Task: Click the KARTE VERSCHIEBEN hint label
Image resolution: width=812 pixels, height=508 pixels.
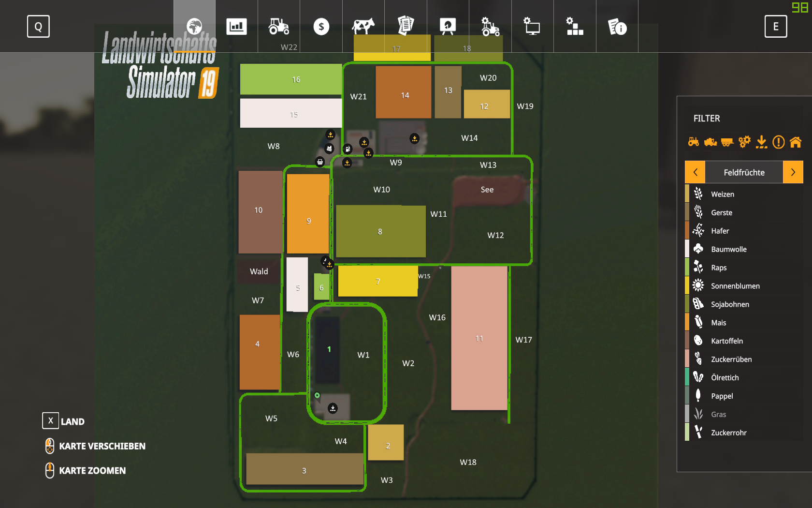Action: (102, 446)
